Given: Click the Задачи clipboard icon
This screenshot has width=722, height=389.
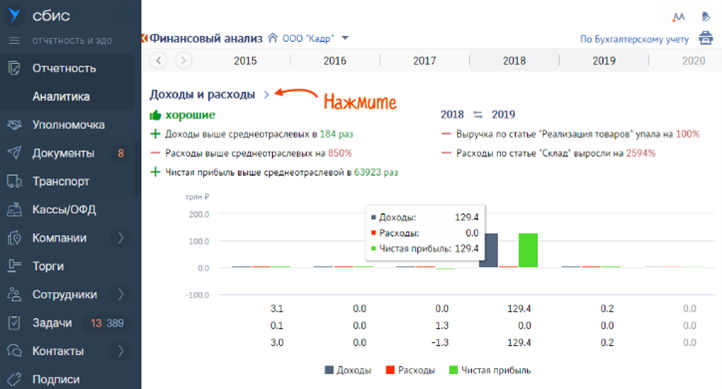Looking at the screenshot, I should point(14,323).
